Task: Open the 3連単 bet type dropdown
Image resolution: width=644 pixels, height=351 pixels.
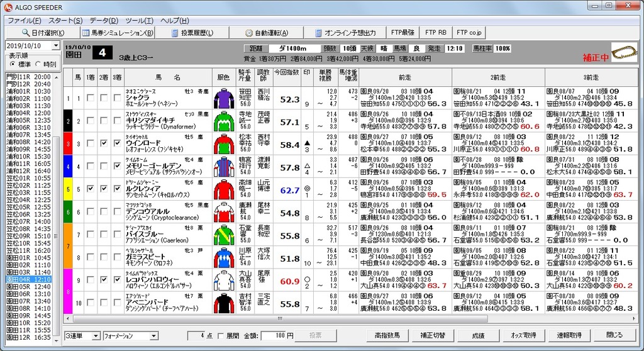Action: (96, 336)
